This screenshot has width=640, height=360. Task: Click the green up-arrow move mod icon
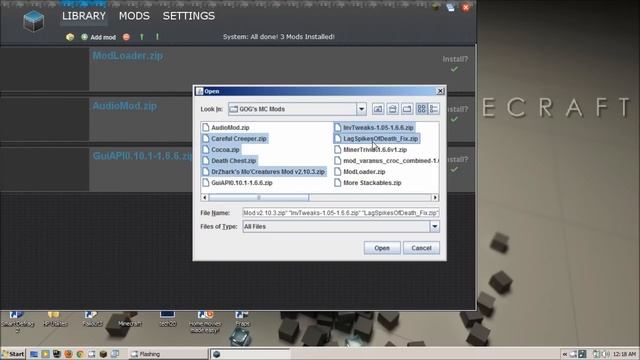(x=142, y=37)
